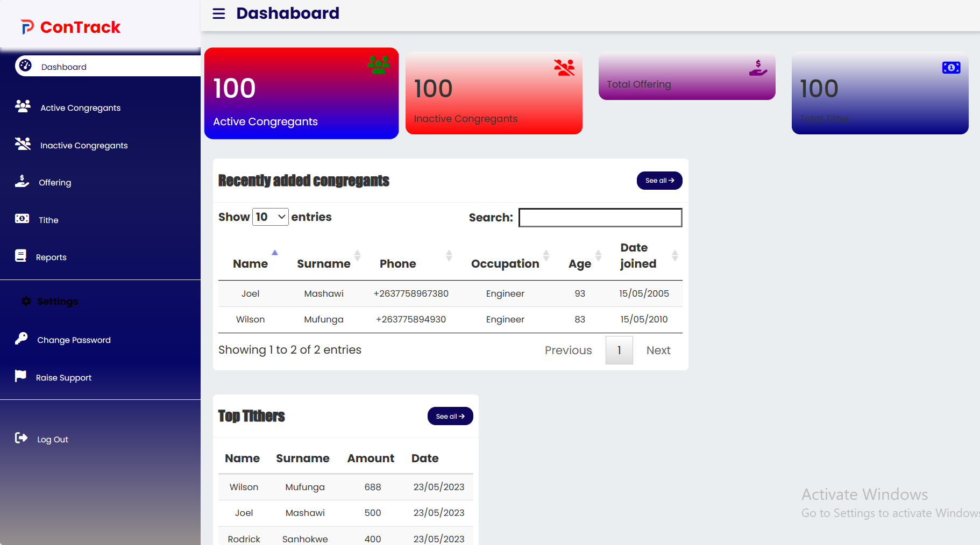This screenshot has height=545, width=980.
Task: Click the Reports book icon in sidebar
Action: pos(21,256)
